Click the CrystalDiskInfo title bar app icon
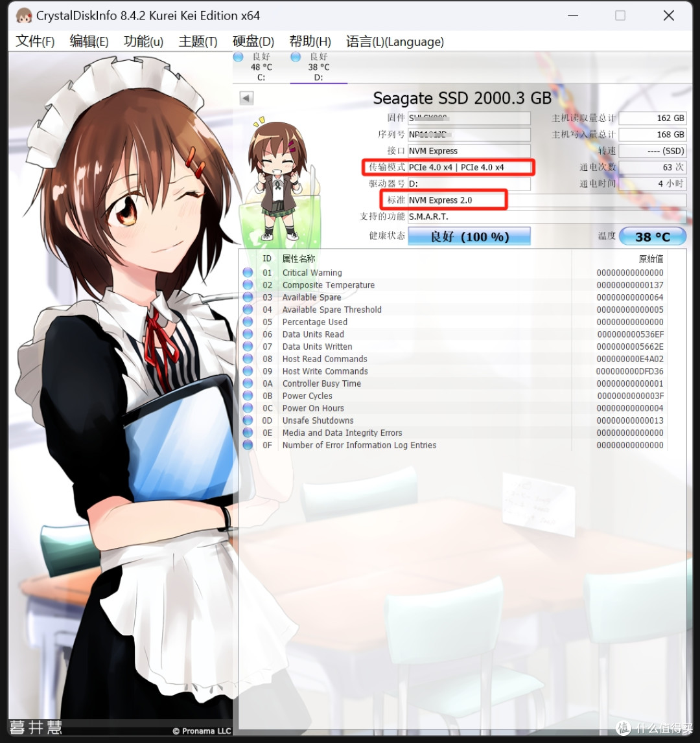Viewport: 700px width, 743px height. (x=24, y=16)
